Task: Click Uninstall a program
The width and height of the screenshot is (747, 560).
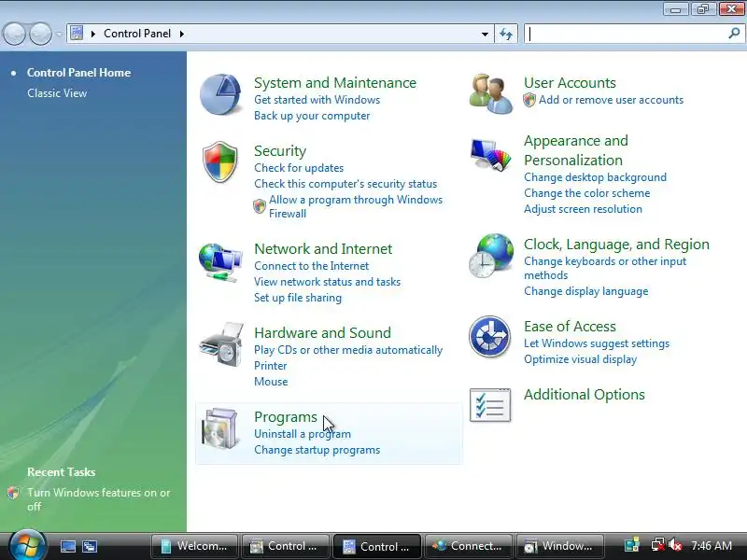Action: [303, 434]
